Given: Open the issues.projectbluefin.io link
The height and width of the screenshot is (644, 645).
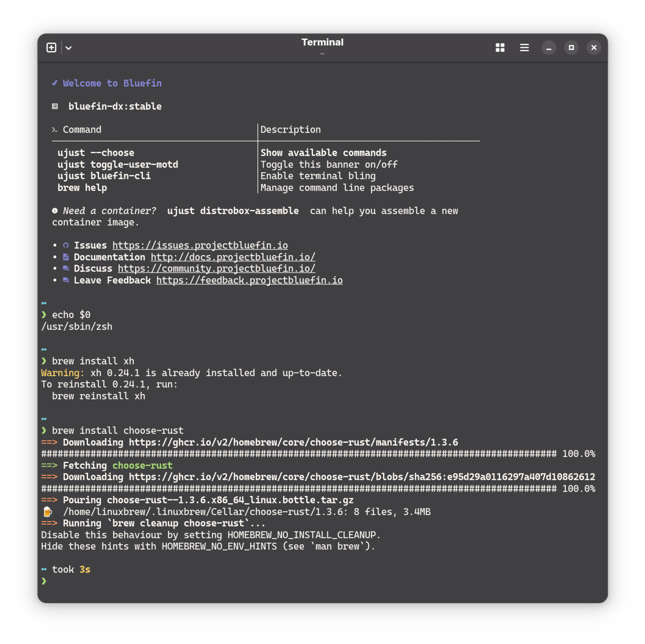Looking at the screenshot, I should click(200, 245).
